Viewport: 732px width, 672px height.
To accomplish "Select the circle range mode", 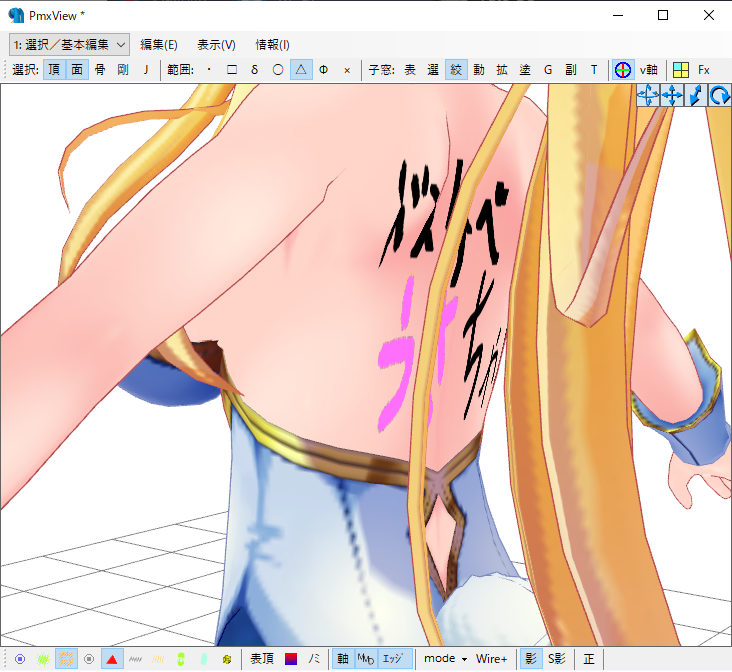I will point(278,70).
